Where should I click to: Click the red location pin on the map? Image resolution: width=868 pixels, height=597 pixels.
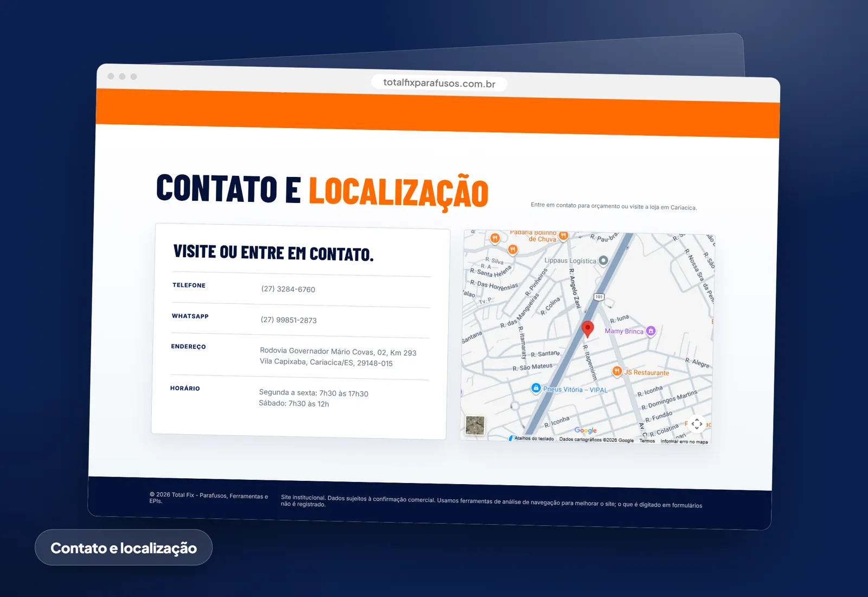[x=588, y=328]
